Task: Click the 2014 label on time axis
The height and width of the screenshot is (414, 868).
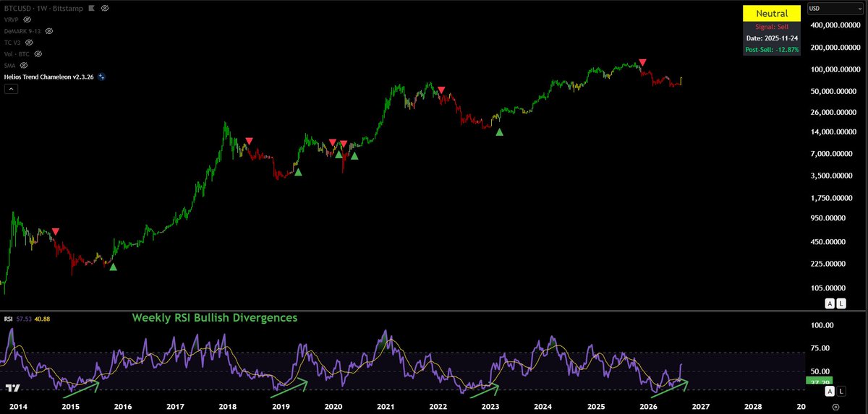Action: coord(17,407)
